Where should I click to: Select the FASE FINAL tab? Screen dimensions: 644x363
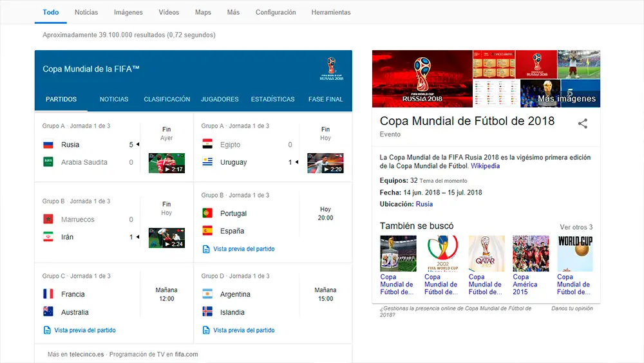click(x=326, y=99)
